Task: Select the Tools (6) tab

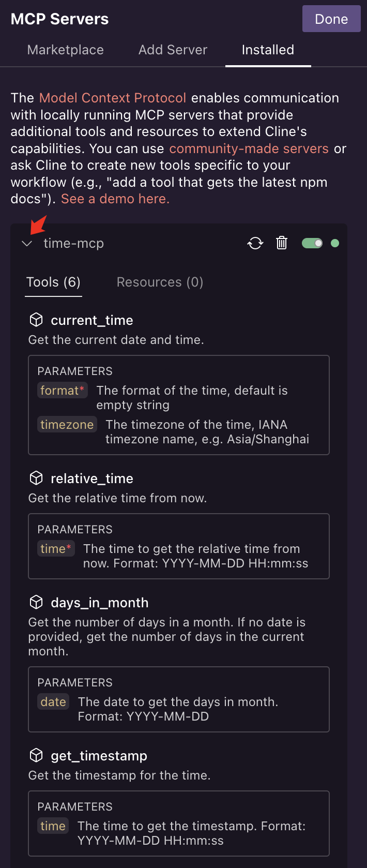Action: [53, 282]
